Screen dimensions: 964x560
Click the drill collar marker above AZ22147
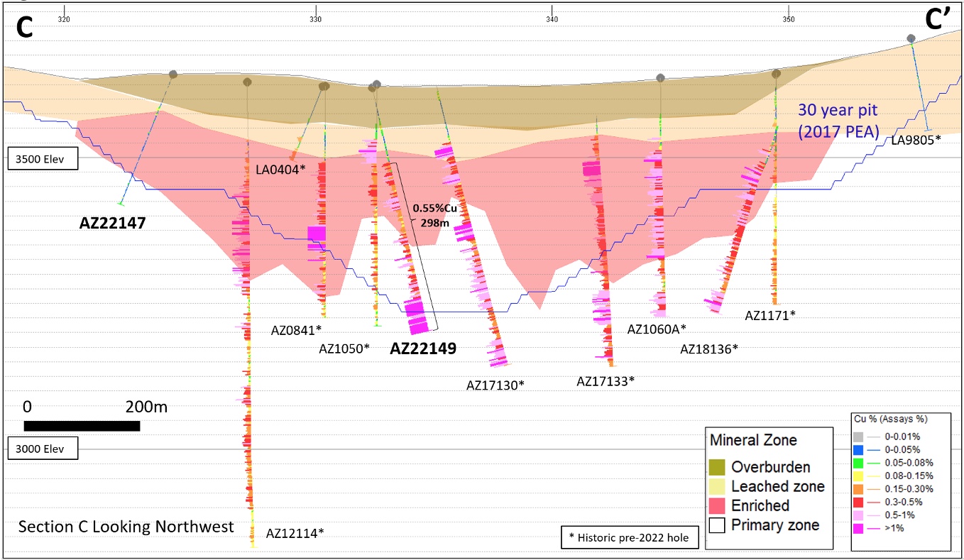[x=172, y=75]
